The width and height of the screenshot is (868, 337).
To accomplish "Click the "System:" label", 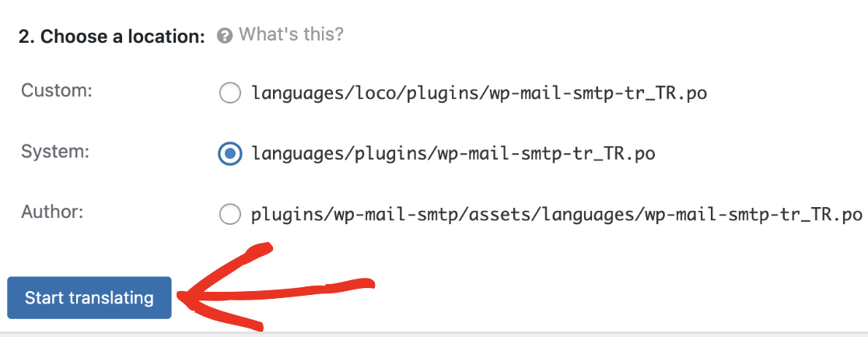I will tap(55, 151).
